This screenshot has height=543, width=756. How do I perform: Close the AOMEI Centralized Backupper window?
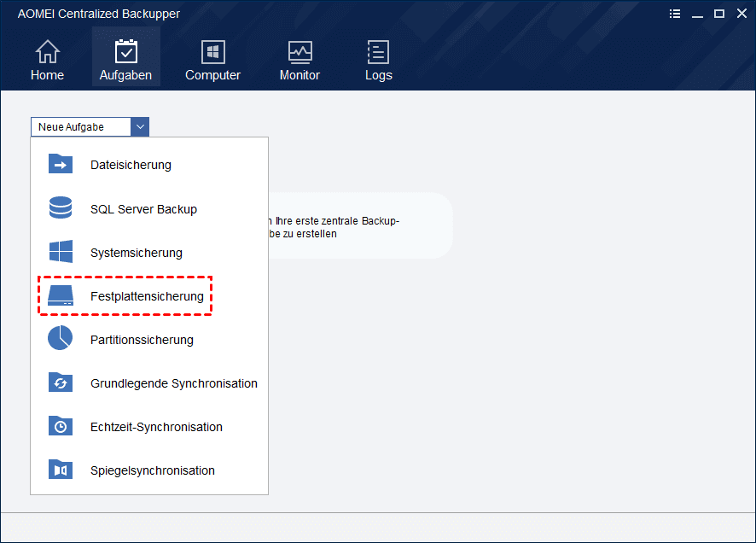741,14
